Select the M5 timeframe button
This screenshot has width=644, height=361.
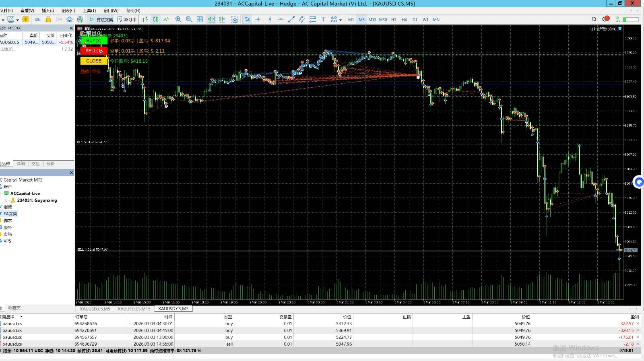(x=361, y=19)
